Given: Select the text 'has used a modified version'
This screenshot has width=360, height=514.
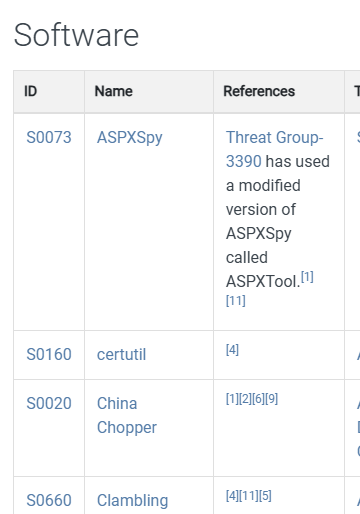Looking at the screenshot, I should (x=278, y=185).
